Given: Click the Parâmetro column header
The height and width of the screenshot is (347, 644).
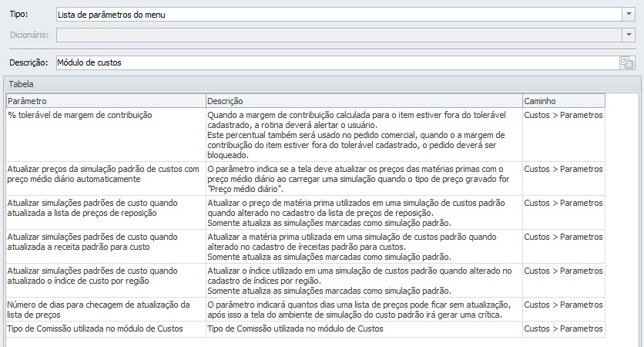Looking at the screenshot, I should coord(106,101).
